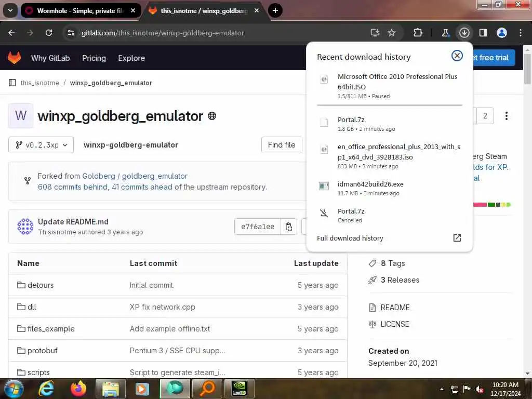Open Explore menu item
This screenshot has width=532, height=399.
click(131, 58)
